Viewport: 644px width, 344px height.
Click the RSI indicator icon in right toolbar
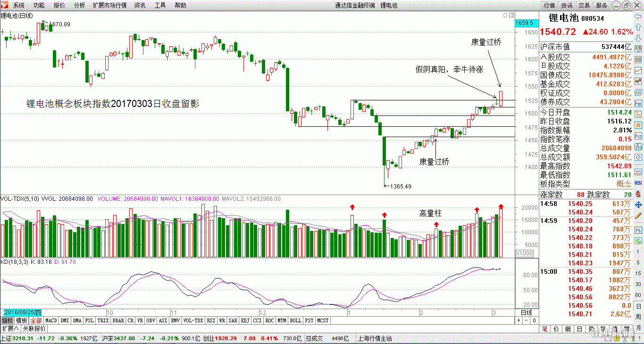point(637,182)
